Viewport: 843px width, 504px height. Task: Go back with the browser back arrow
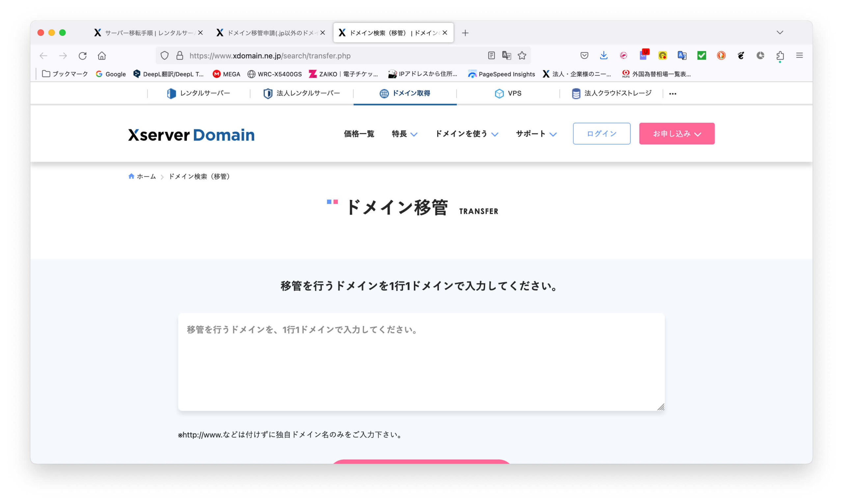click(43, 56)
